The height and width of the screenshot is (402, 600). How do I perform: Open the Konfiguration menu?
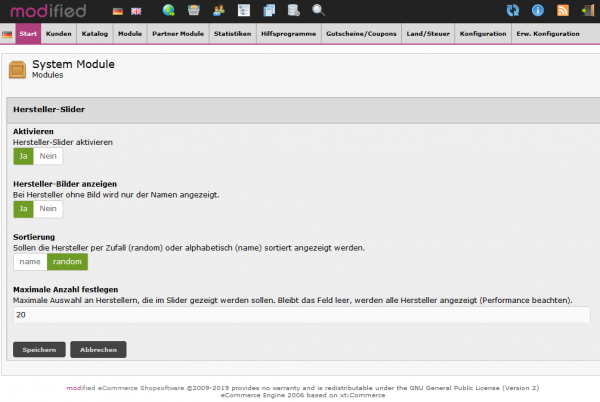pyautogui.click(x=482, y=34)
